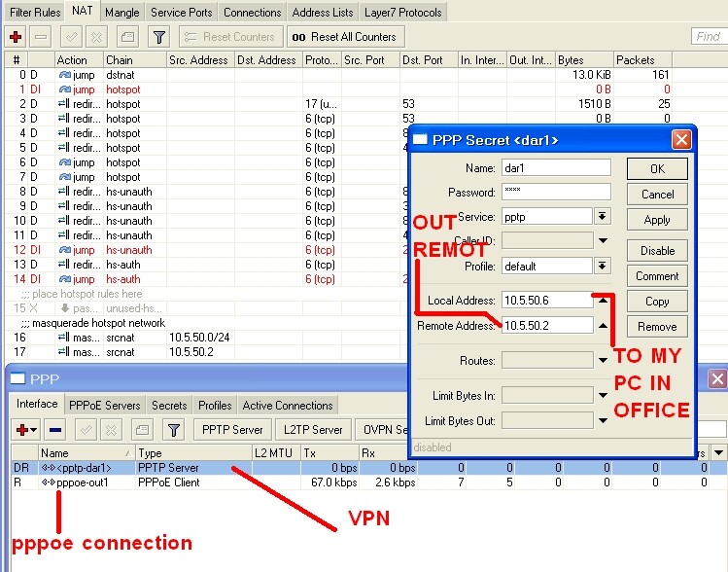Remove the dar1 secret
This screenshot has width=728, height=572.
(x=657, y=327)
